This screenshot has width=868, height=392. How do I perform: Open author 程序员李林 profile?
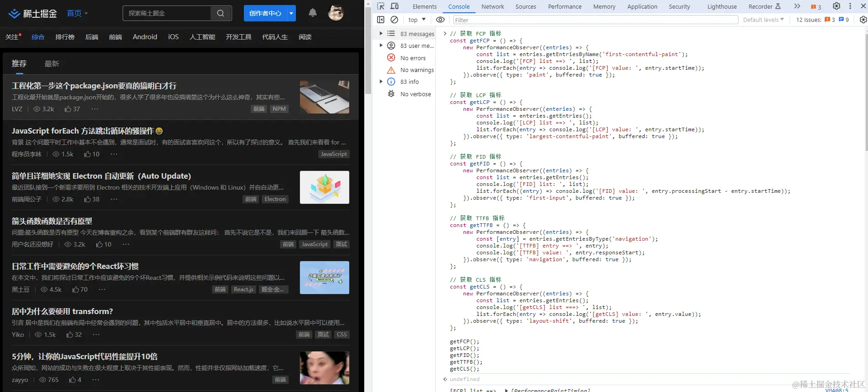[x=26, y=154]
